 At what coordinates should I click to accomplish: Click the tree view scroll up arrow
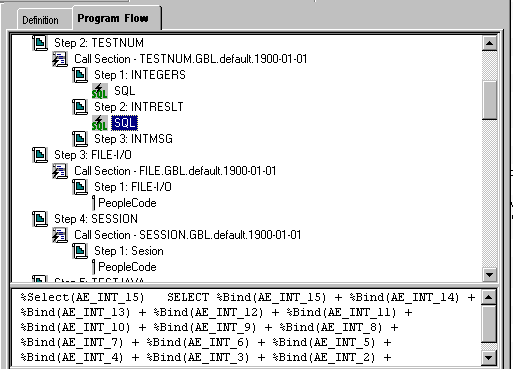489,43
